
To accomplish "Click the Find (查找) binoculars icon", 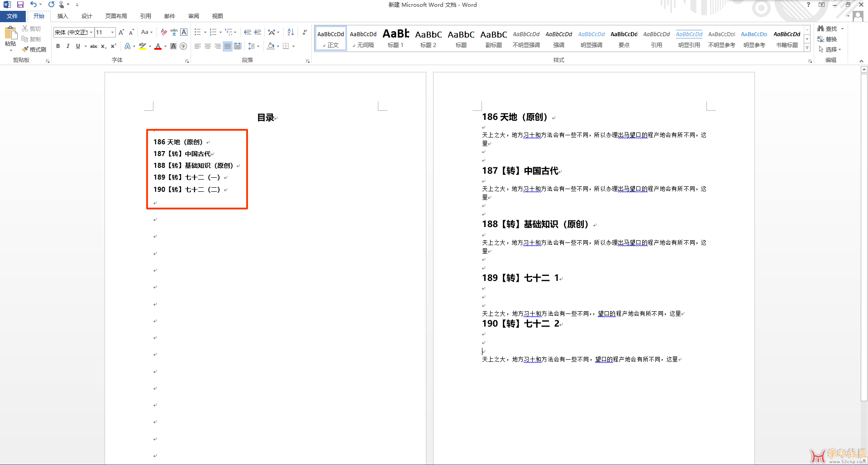I will click(827, 28).
